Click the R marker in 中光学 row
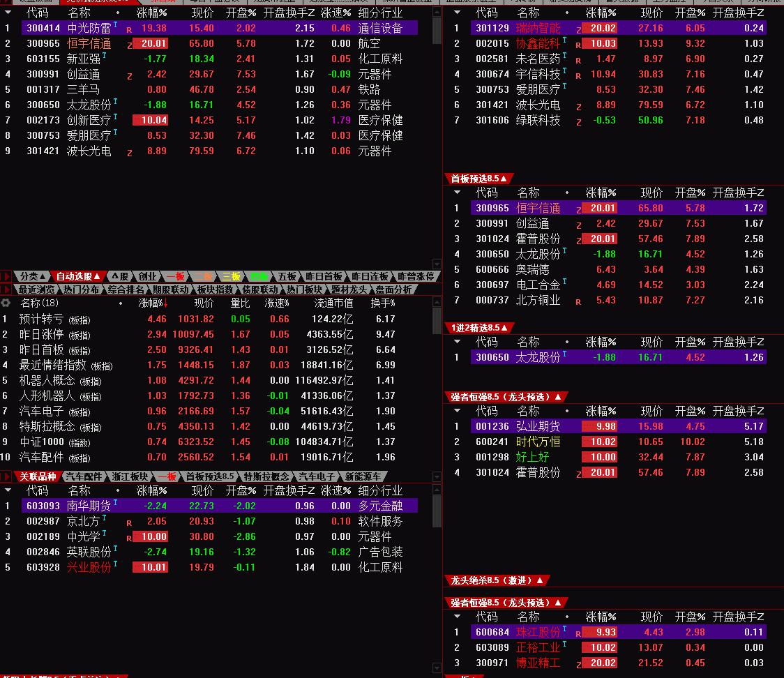Viewport: 784px width, 678px height. point(129,538)
